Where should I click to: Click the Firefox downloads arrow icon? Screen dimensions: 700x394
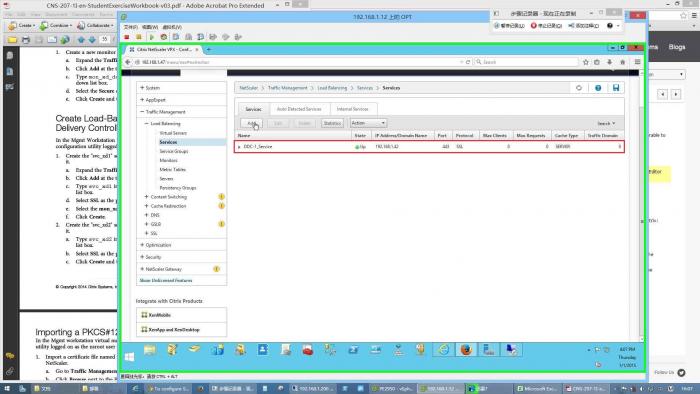609,62
